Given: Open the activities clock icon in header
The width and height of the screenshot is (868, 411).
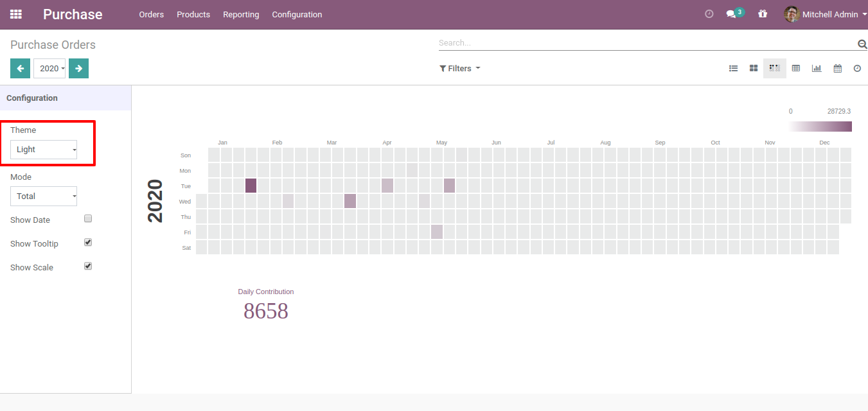Looking at the screenshot, I should click(709, 14).
